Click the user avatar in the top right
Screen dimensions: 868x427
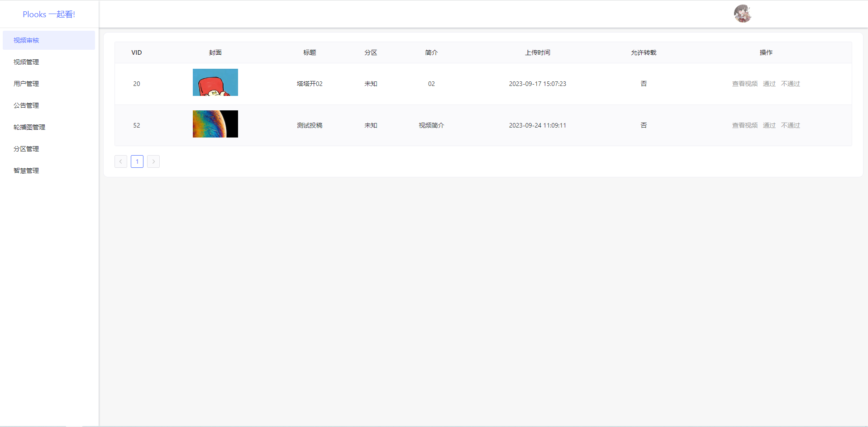(742, 14)
